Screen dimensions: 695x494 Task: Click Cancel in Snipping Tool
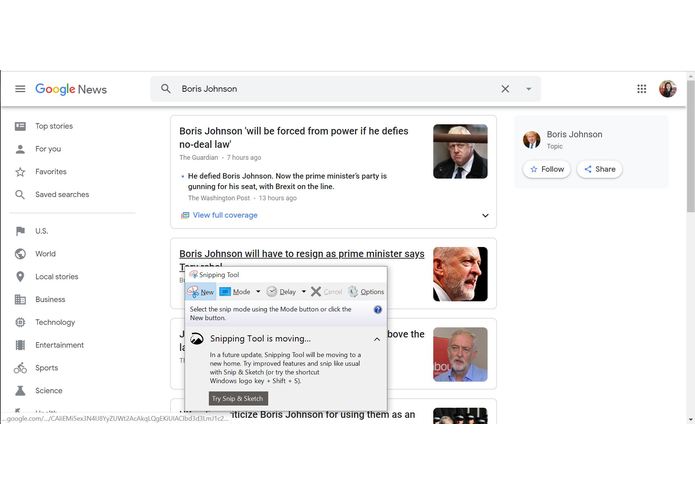click(x=327, y=292)
